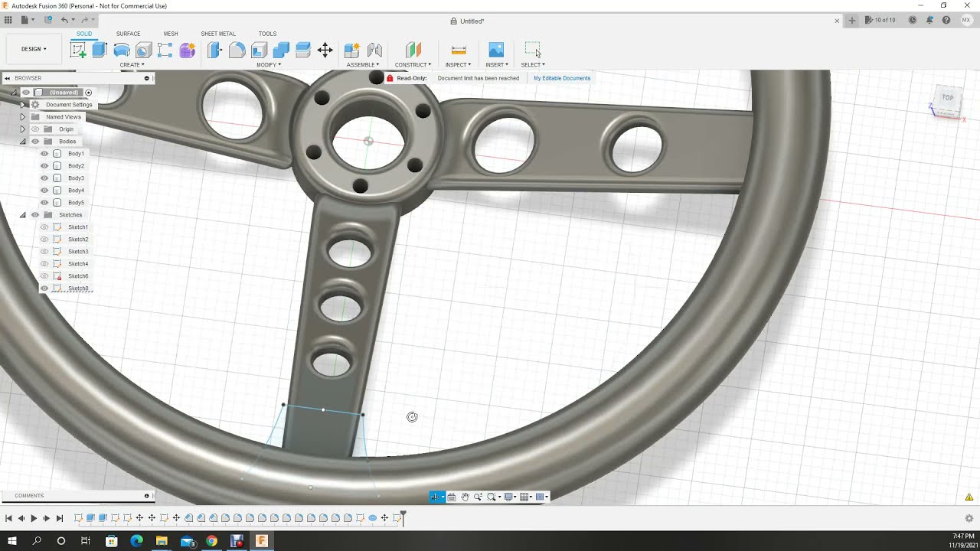Play the timeline
Viewport: 980px width, 551px height.
pos(34,518)
